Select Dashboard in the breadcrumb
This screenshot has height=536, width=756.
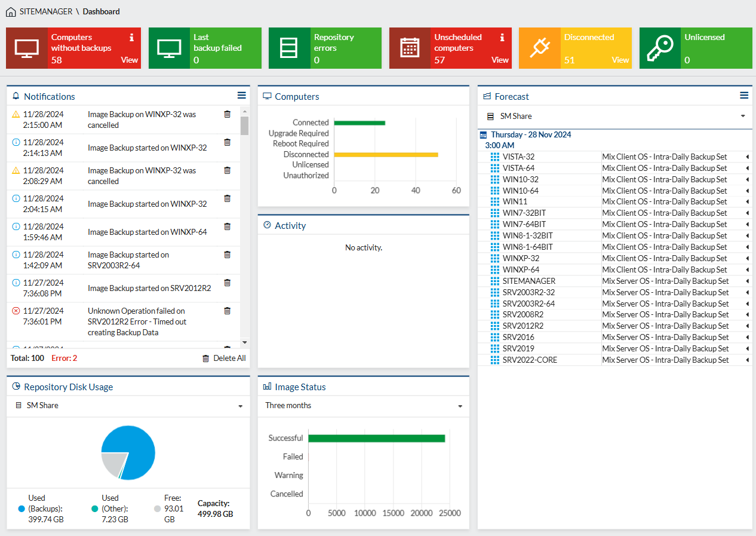(102, 11)
